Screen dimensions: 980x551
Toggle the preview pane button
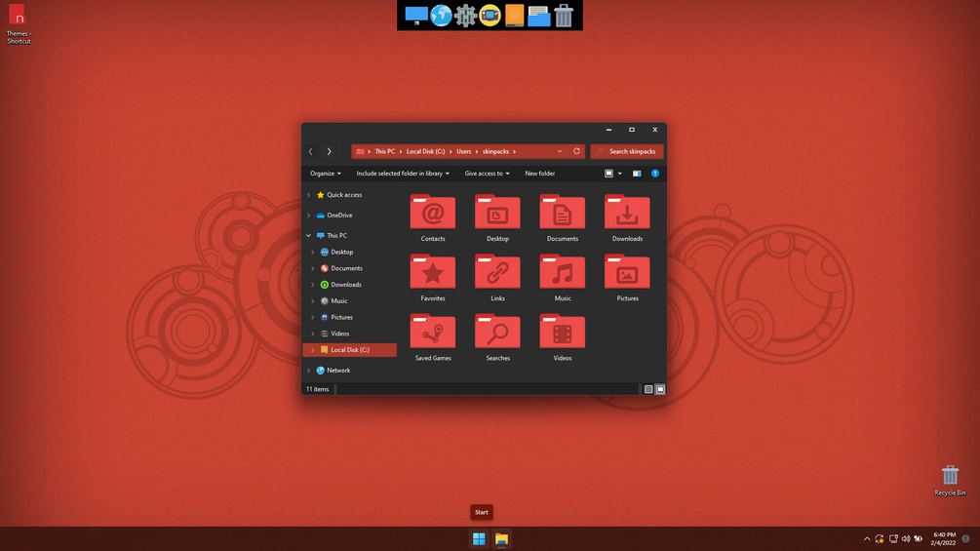click(637, 174)
